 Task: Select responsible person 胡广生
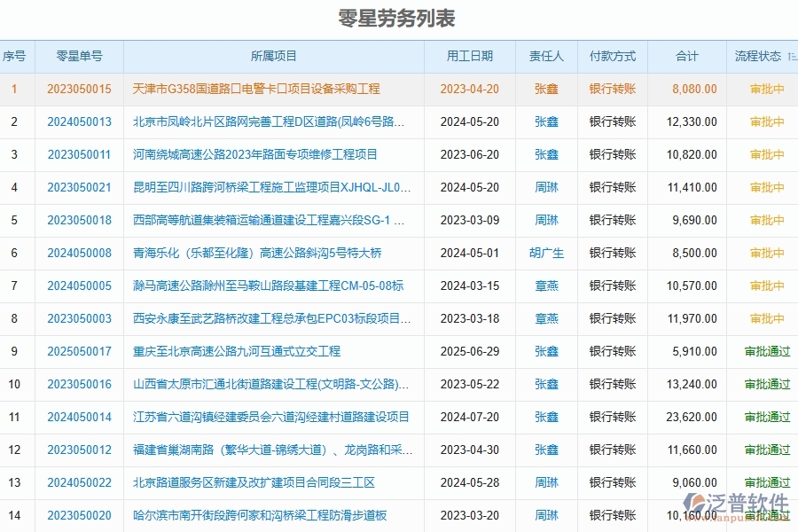point(546,253)
